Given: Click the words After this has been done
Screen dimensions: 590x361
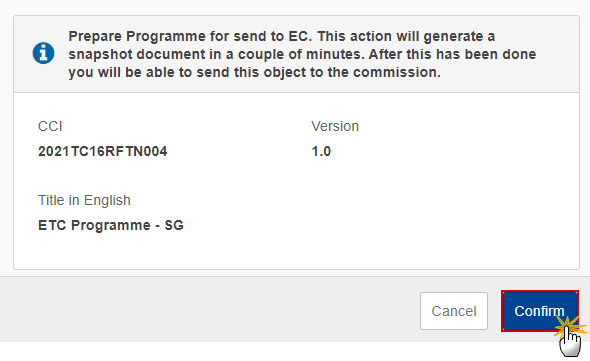Looking at the screenshot, I should click(452, 54).
